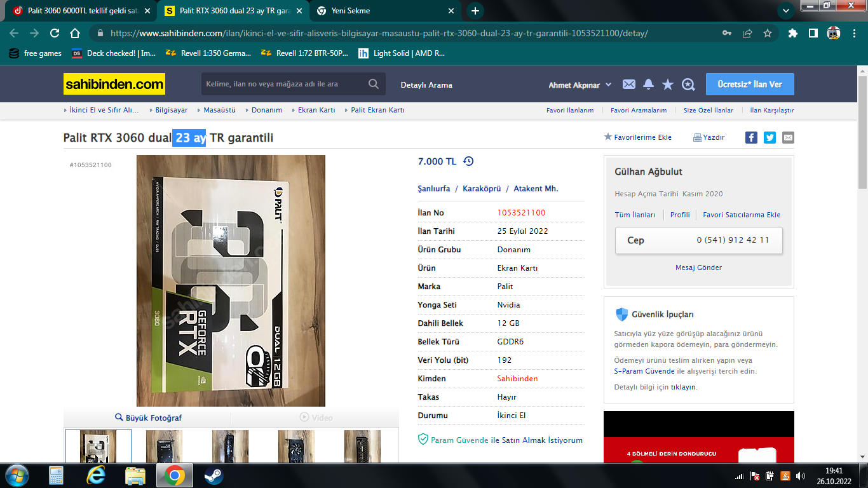Image resolution: width=868 pixels, height=488 pixels.
Task: Click the Karaköprü location link
Action: (481, 189)
